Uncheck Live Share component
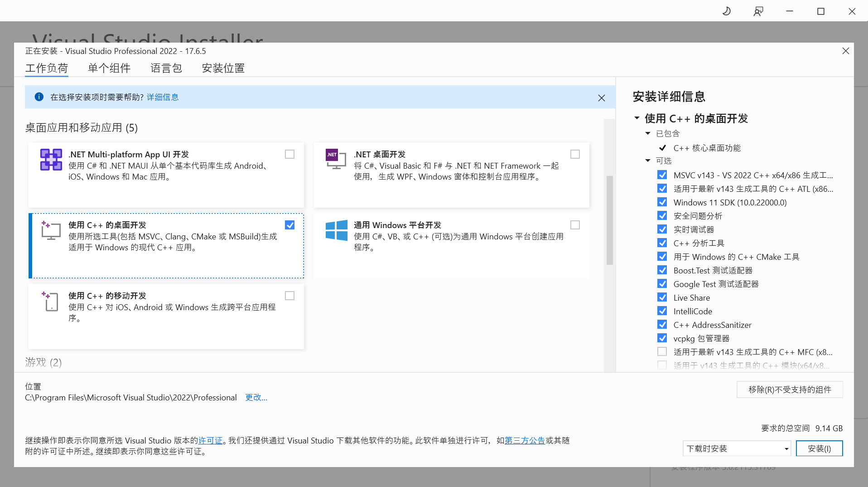 coord(662,297)
